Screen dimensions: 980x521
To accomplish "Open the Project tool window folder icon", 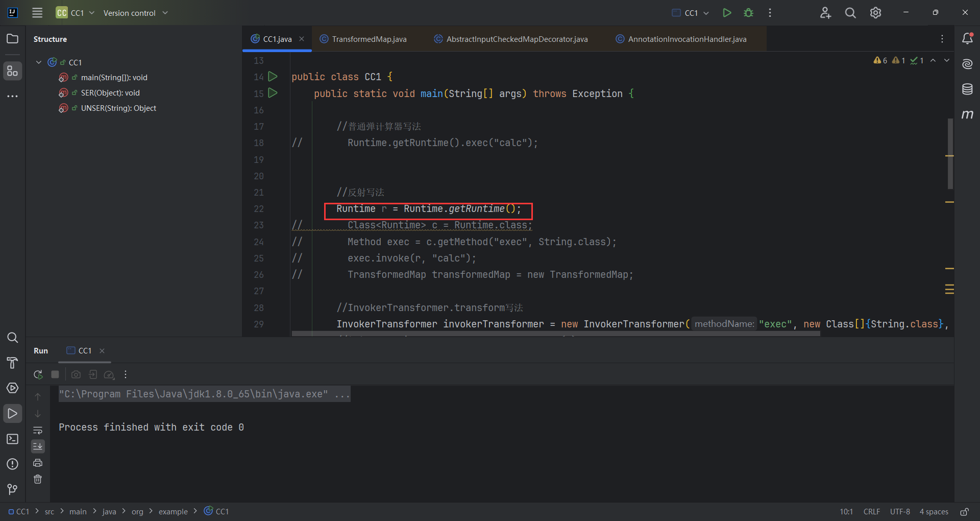I will tap(12, 39).
